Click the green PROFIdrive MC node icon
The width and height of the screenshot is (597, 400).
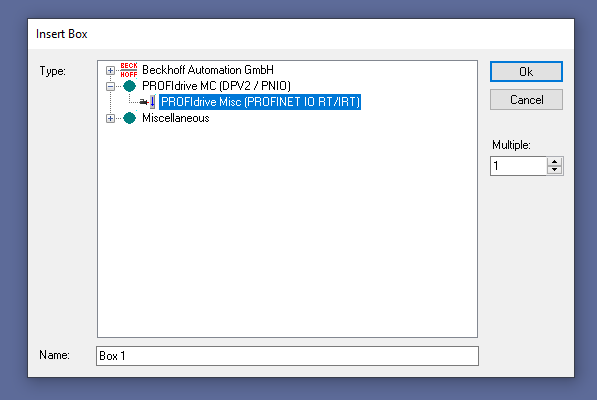tap(129, 86)
